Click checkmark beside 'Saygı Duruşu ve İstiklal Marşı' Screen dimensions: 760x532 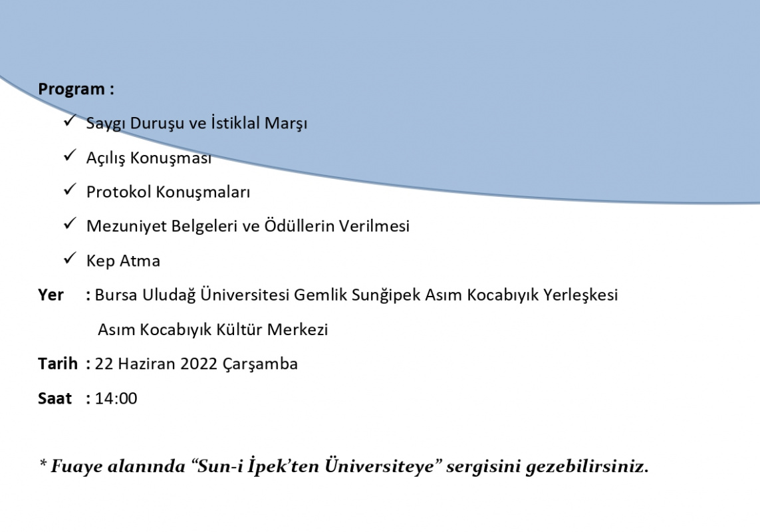(70, 121)
